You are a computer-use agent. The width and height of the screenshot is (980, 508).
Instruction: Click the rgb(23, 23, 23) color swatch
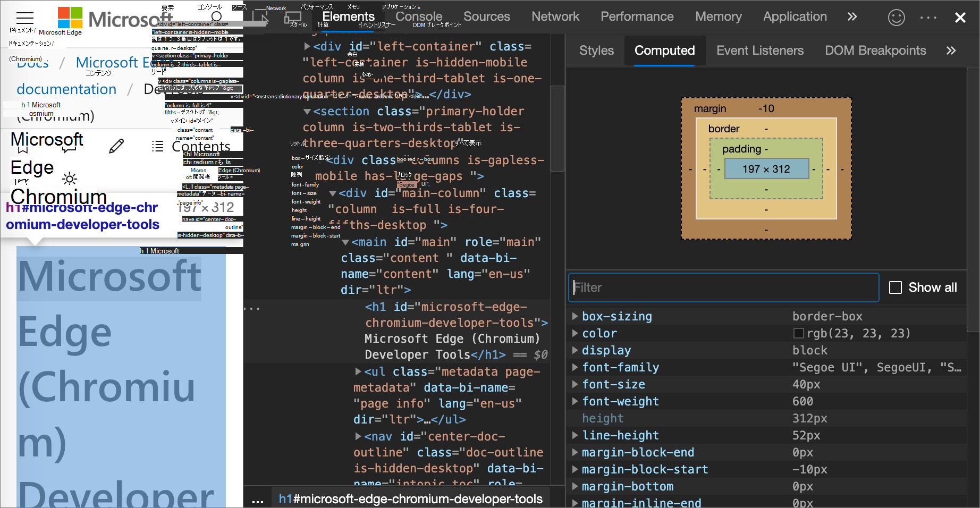point(798,333)
